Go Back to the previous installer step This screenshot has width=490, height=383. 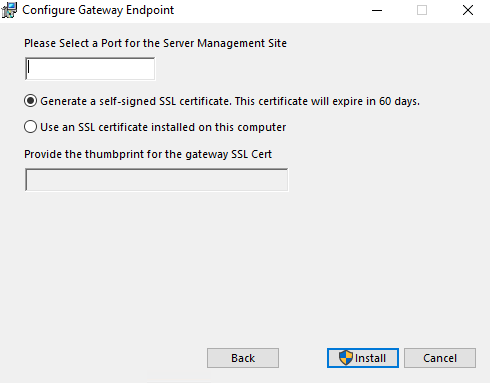tap(243, 358)
